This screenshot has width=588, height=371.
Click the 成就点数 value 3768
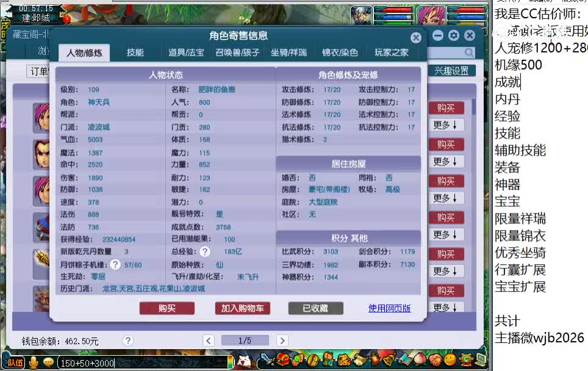[223, 227]
